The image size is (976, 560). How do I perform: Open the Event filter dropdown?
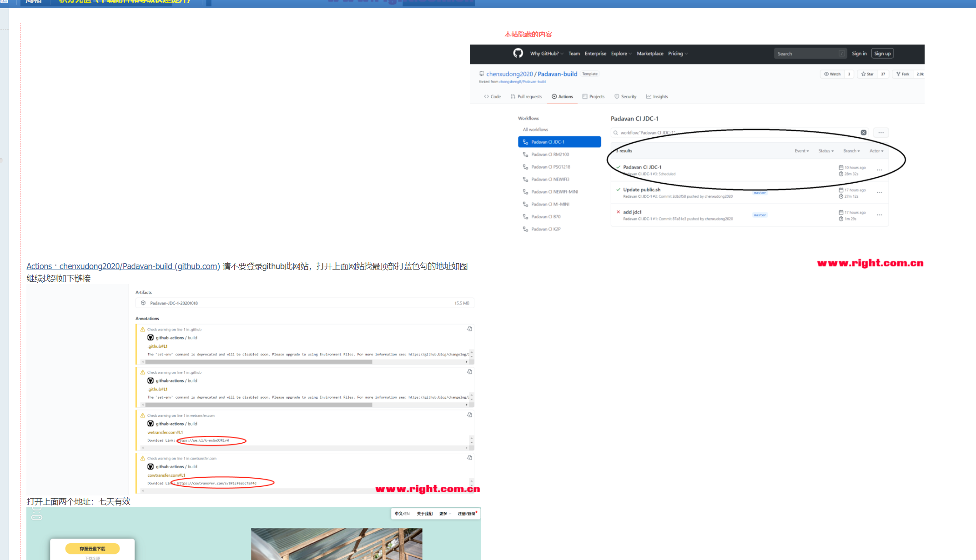pyautogui.click(x=801, y=151)
